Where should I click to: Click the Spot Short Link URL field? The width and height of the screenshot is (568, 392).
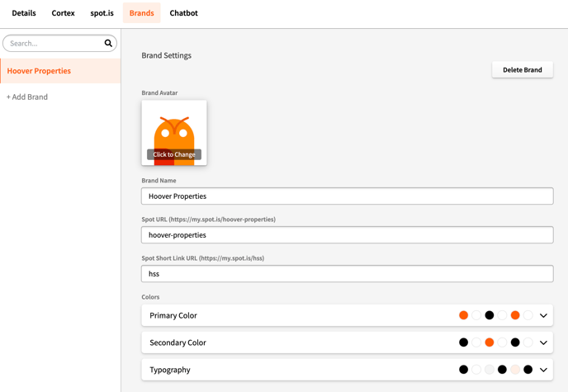click(x=347, y=274)
